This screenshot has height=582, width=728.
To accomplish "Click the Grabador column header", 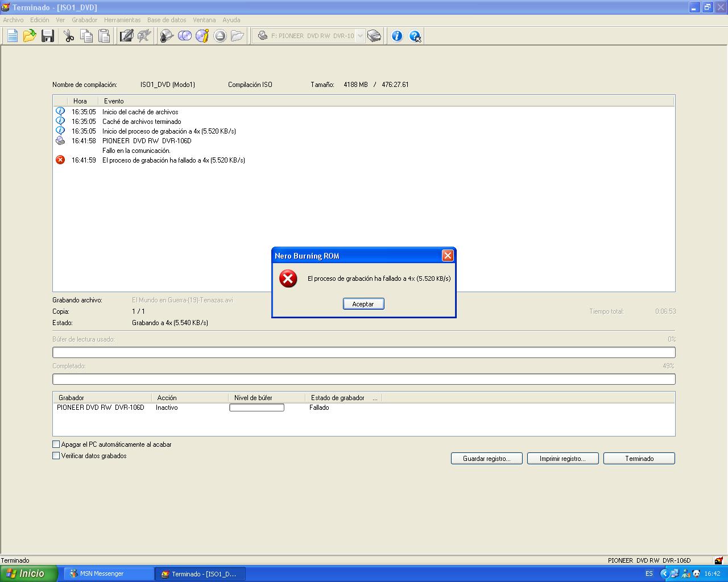I will [102, 398].
